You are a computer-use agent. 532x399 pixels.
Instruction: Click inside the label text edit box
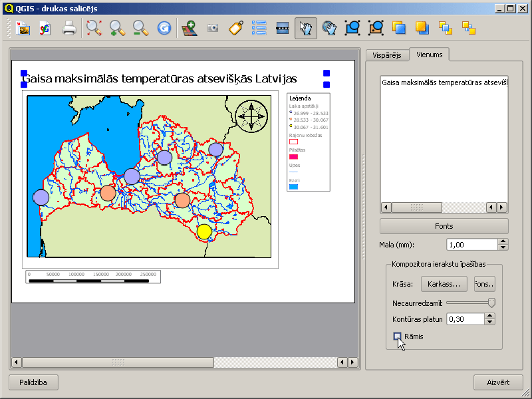(x=444, y=139)
